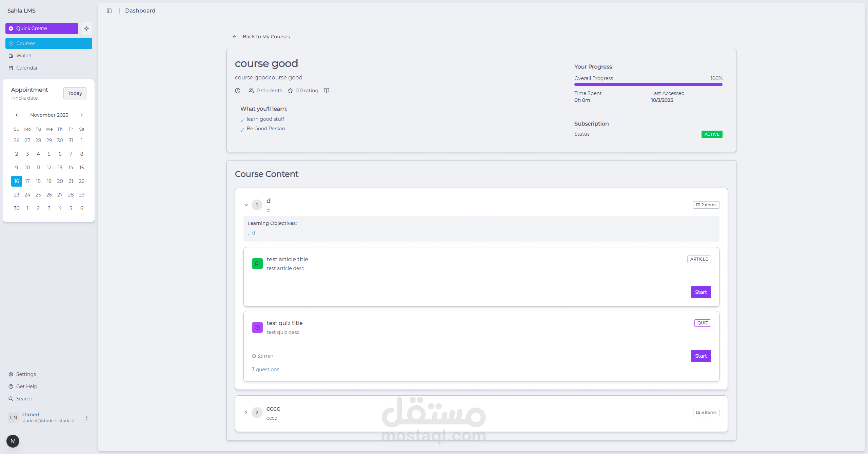Collapse module 1 named d
The image size is (868, 454).
tap(246, 205)
